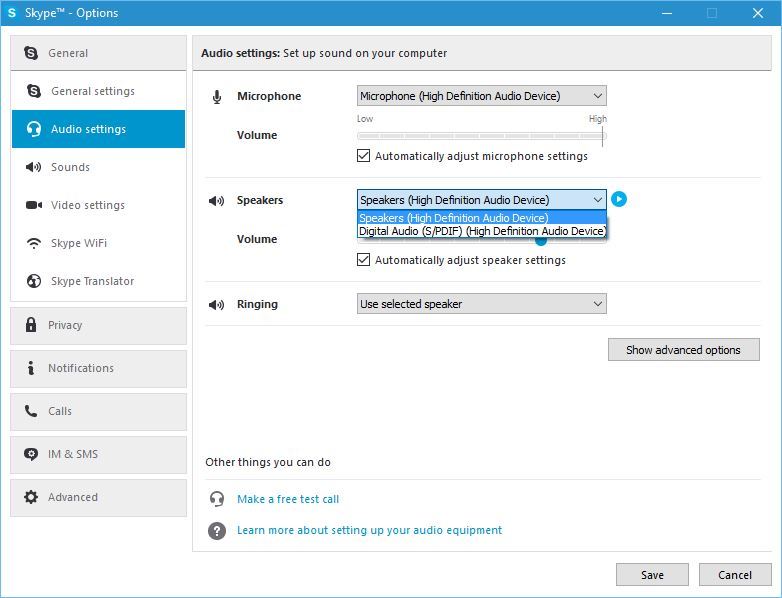The height and width of the screenshot is (598, 782).
Task: Click the WiFi icon for Skype WiFi
Action: [x=34, y=243]
